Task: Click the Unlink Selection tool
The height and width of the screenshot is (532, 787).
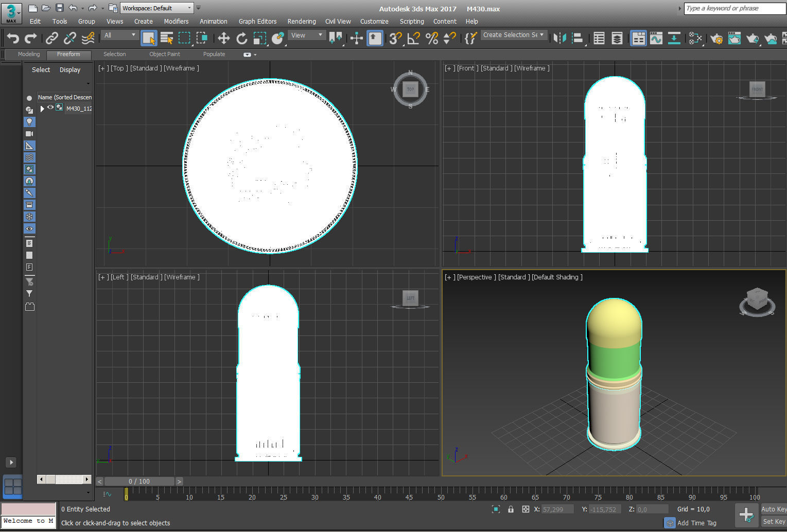Action: 69,38
